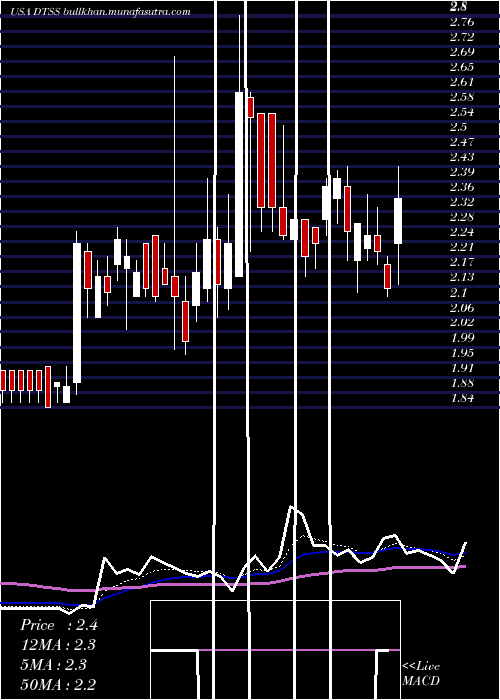Click the 'Price : 2.4' readout
The width and height of the screenshot is (500, 700).
58,625
